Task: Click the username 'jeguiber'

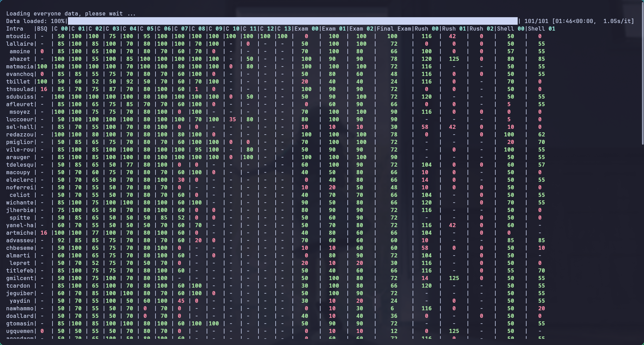Action: [20, 293]
